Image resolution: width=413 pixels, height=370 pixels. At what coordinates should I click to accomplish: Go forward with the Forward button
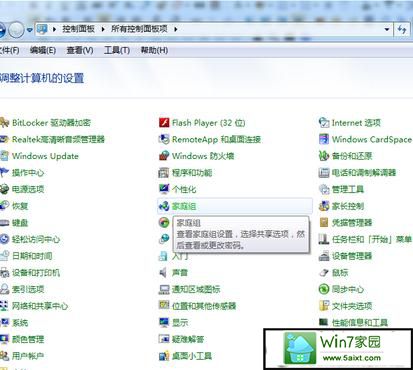coord(16,30)
